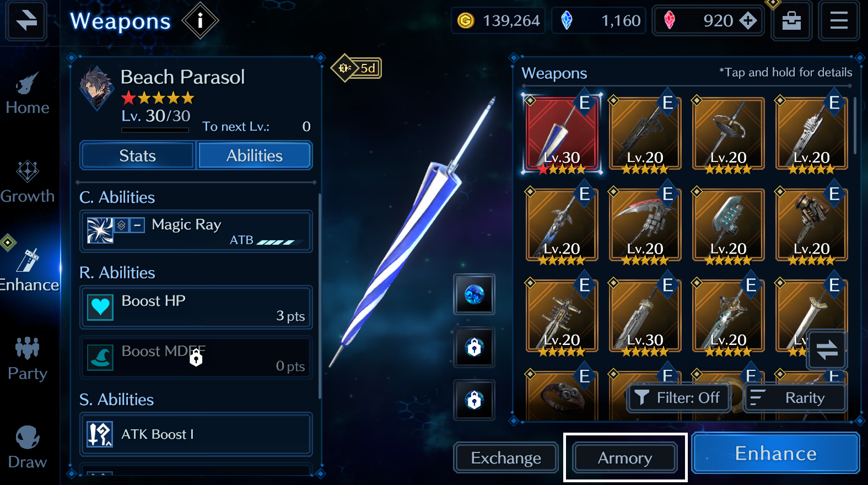Click the Enhance button
The height and width of the screenshot is (485, 868).
tap(775, 453)
